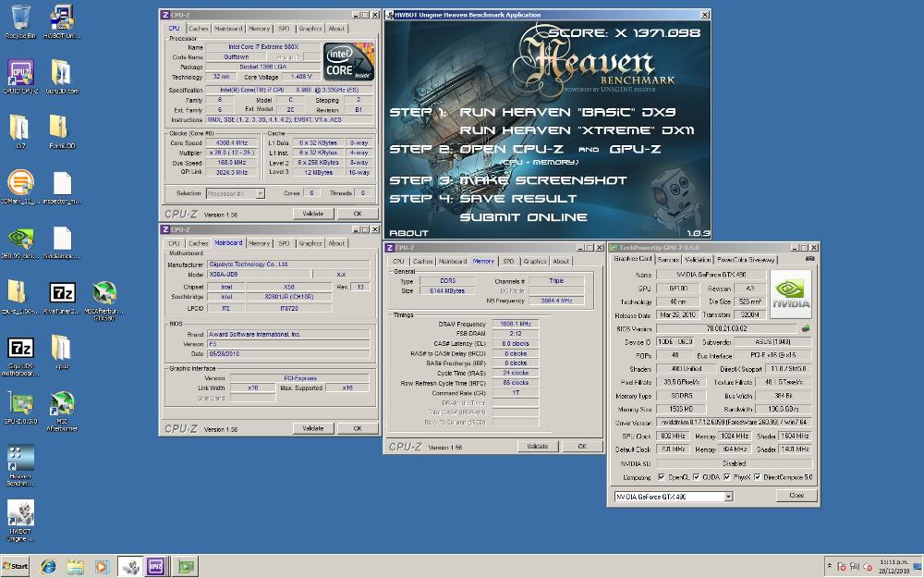Viewport: 924px width, 578px height.
Task: Click 'Run Heaven Xtreme DX11' option
Action: point(577,130)
